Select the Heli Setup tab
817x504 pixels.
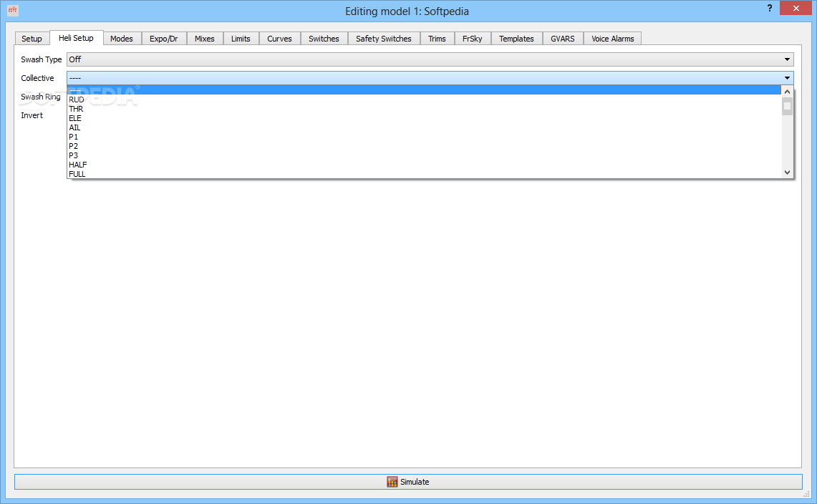point(76,38)
